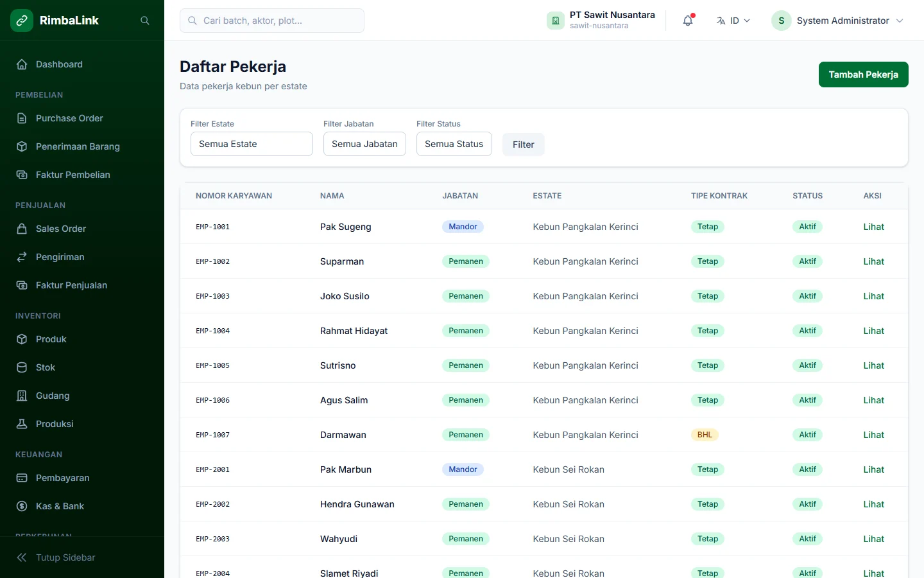
Task: Go to Dashboard in the sidebar
Action: coord(82,64)
